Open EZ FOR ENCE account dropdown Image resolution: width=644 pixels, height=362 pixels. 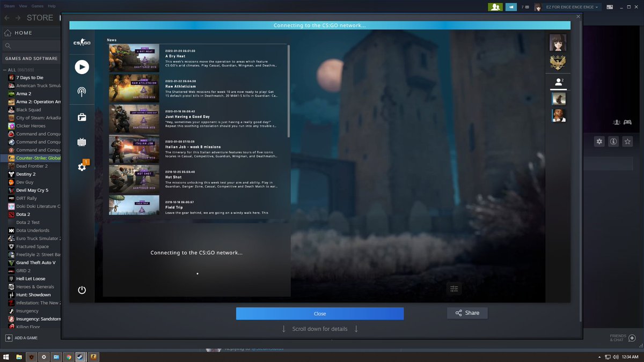click(x=572, y=7)
